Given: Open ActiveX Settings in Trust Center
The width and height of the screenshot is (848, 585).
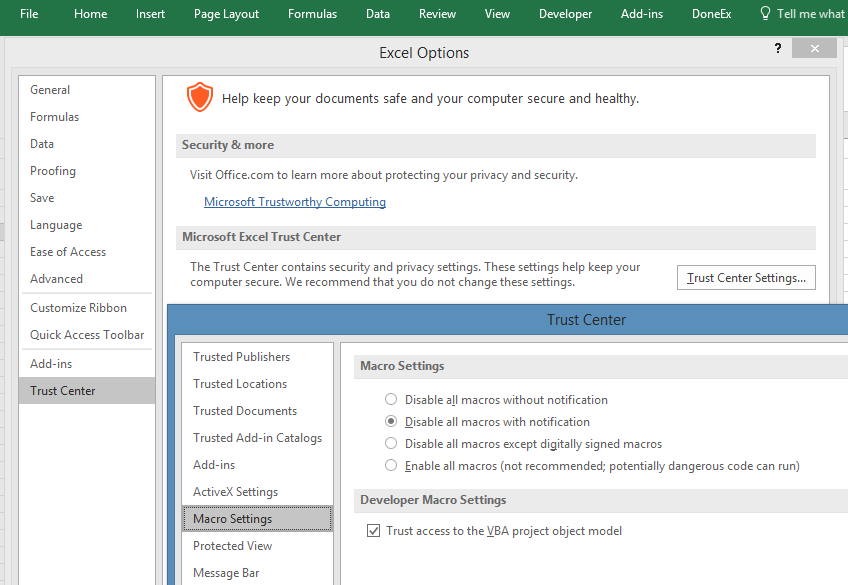Looking at the screenshot, I should click(x=257, y=492).
